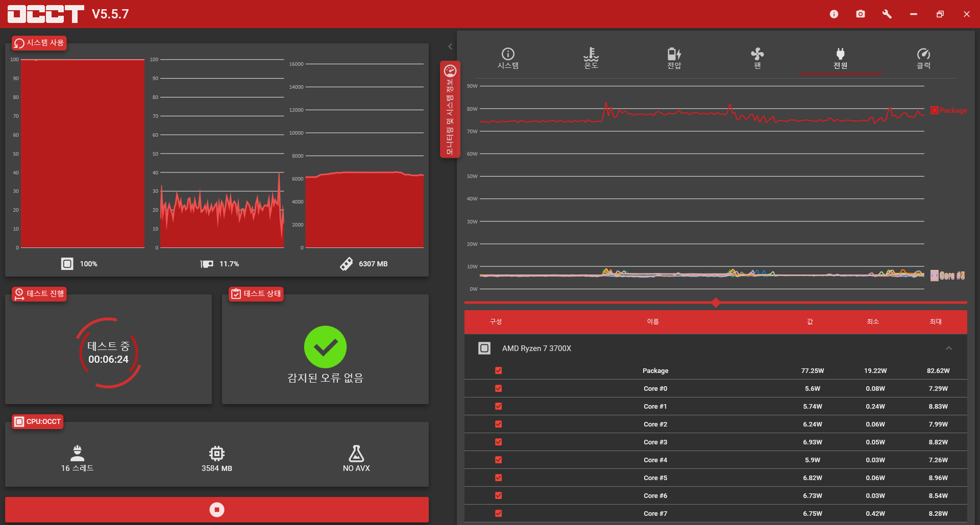Click the Core #7 minimum 0.42W

click(875, 513)
